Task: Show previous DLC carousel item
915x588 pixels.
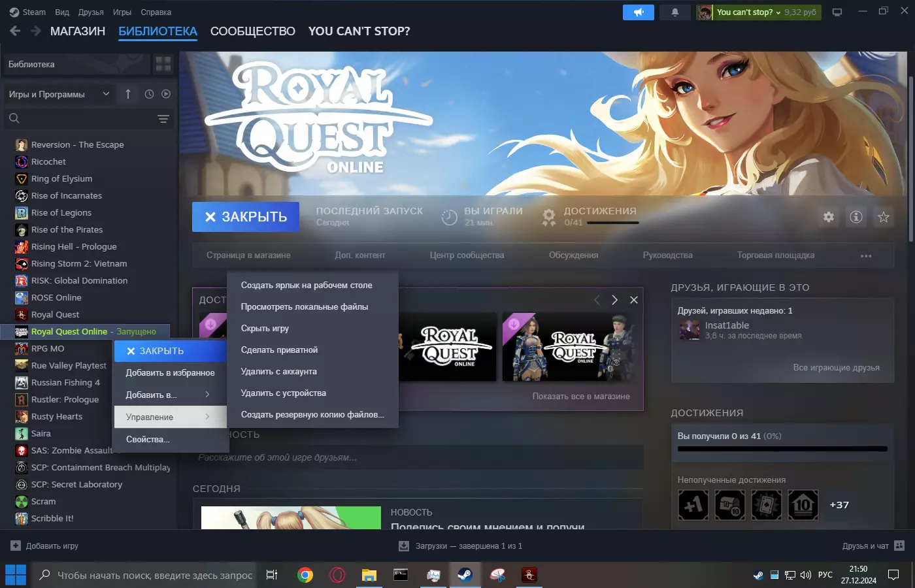Action: [x=597, y=300]
